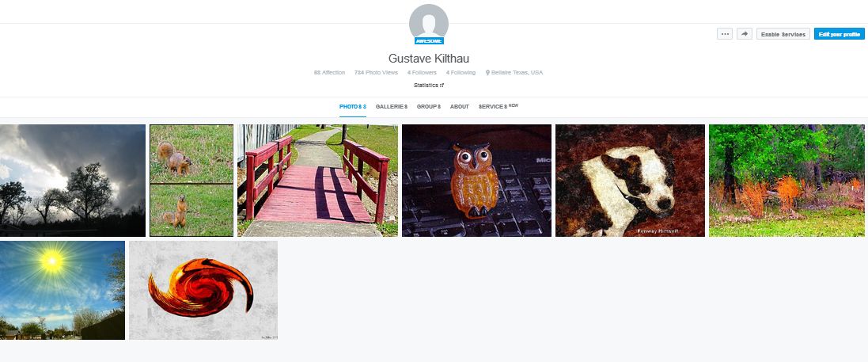Click Enable Services button
The width and height of the screenshot is (868, 362).
point(783,34)
